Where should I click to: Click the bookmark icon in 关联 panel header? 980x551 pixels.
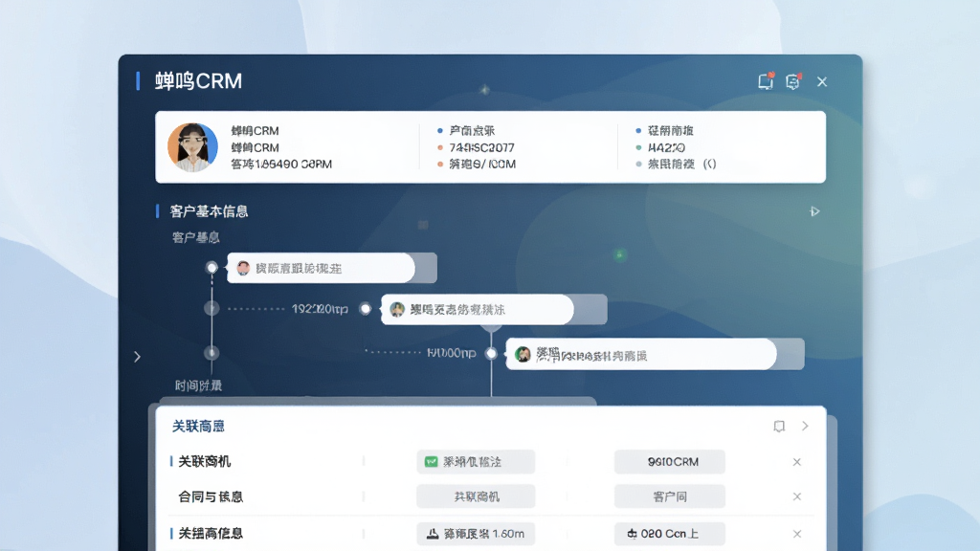pyautogui.click(x=779, y=426)
